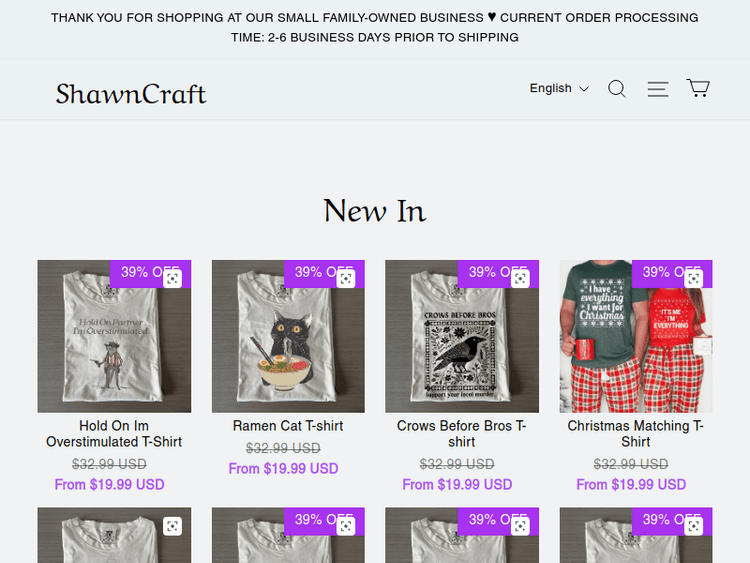Click quick view icon on Christmas Matching shirt
Viewport: 750px width, 563px height.
[694, 279]
